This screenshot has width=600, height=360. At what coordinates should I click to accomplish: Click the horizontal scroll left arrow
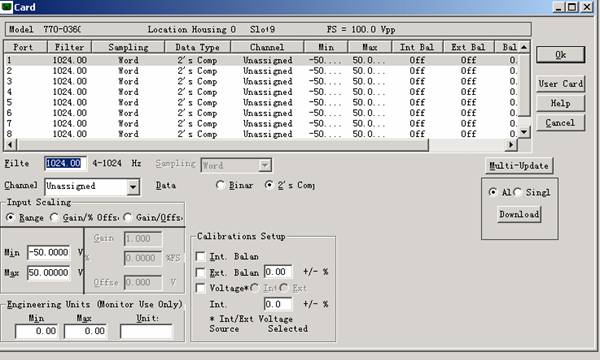pyautogui.click(x=10, y=145)
